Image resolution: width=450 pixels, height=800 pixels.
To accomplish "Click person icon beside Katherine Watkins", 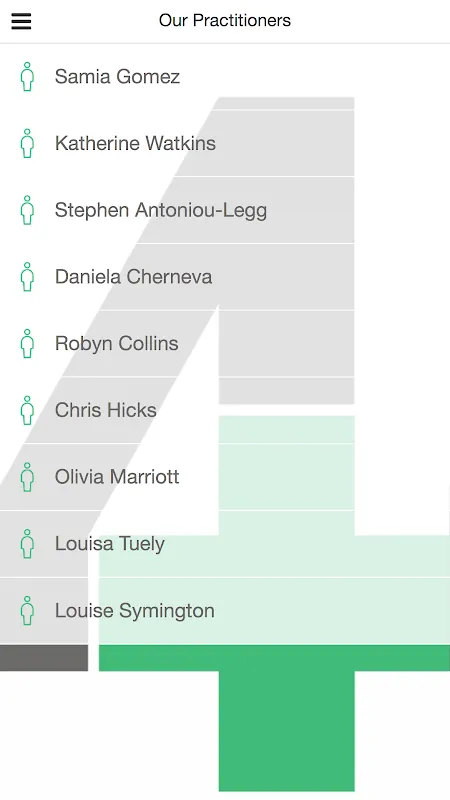I will point(28,143).
